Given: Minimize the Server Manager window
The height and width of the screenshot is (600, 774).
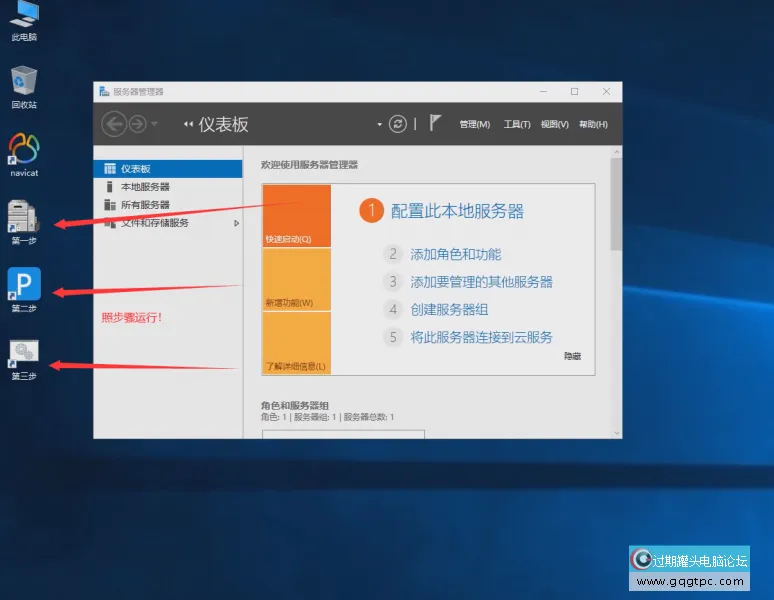Looking at the screenshot, I should pos(543,91).
